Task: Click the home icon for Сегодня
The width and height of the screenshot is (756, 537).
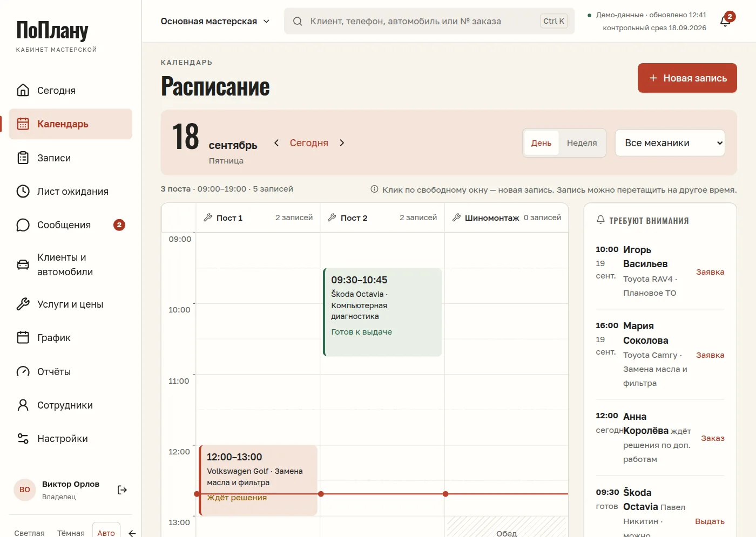Action: point(23,90)
